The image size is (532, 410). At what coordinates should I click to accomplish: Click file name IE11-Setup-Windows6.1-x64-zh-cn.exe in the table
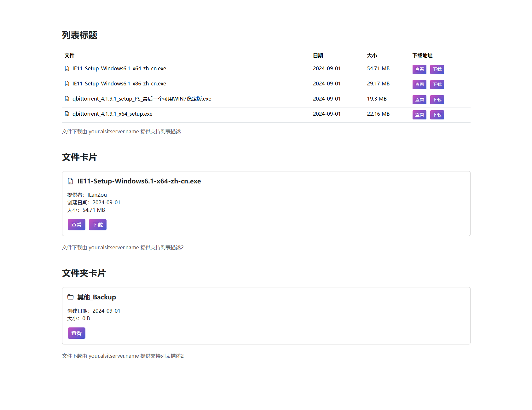pos(119,68)
